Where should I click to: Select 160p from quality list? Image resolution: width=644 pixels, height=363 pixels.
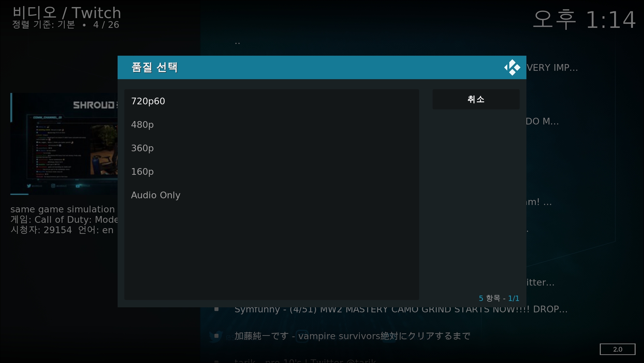142,171
